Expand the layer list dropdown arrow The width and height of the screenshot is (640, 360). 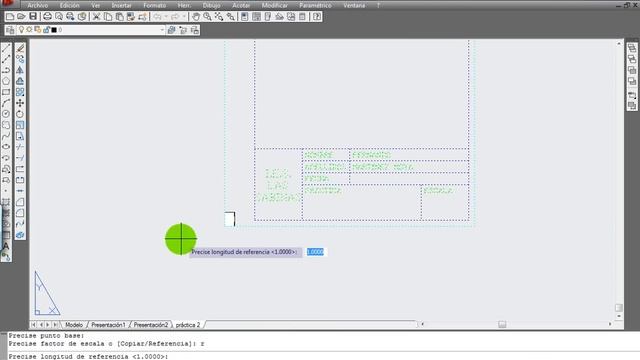point(162,30)
